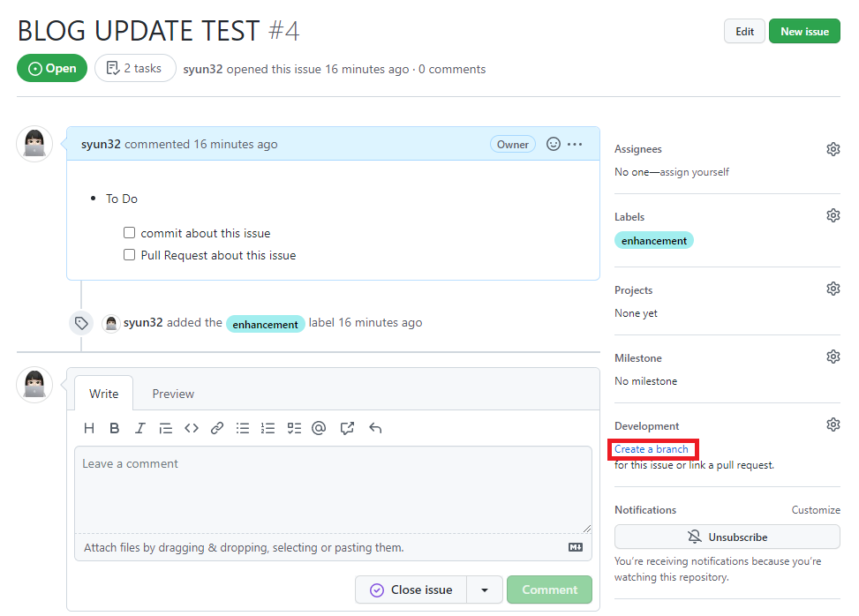Insert a bulleted list
This screenshot has width=859, height=616.
(x=243, y=428)
